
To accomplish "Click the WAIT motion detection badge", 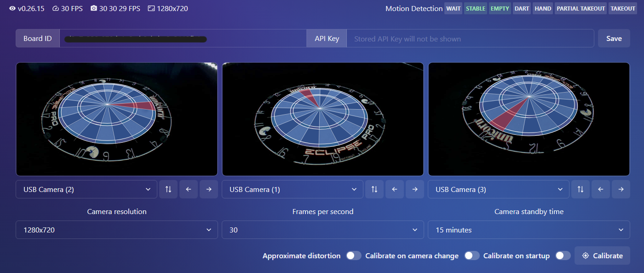I will point(453,9).
